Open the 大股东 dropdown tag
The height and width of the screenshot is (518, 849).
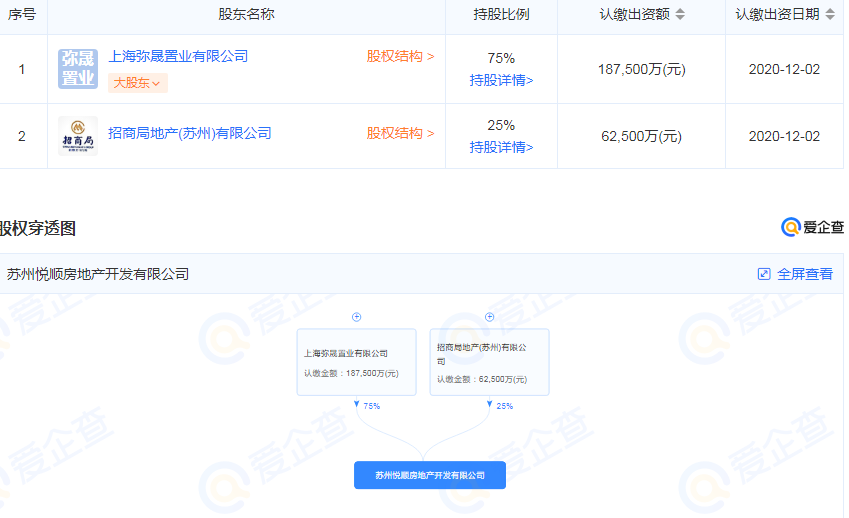click(137, 83)
